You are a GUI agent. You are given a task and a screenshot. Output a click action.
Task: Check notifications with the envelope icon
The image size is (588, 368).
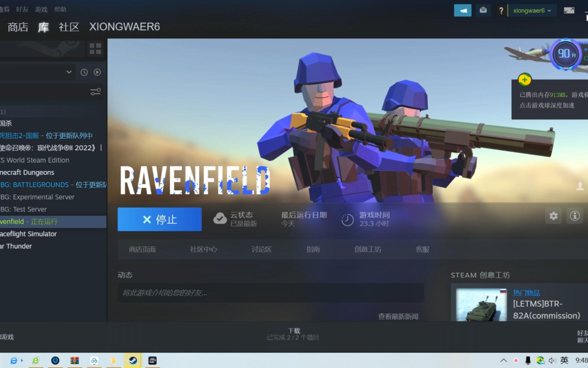tap(483, 10)
